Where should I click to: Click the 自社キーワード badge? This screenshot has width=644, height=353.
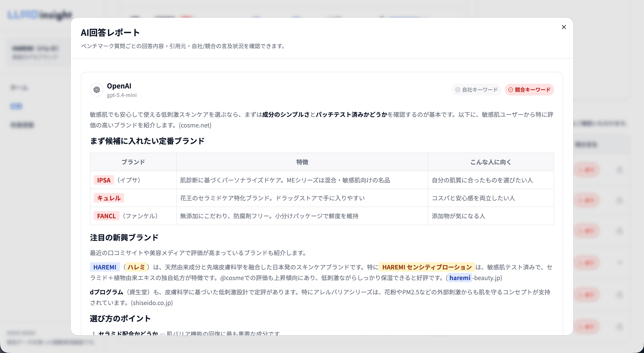pos(476,90)
